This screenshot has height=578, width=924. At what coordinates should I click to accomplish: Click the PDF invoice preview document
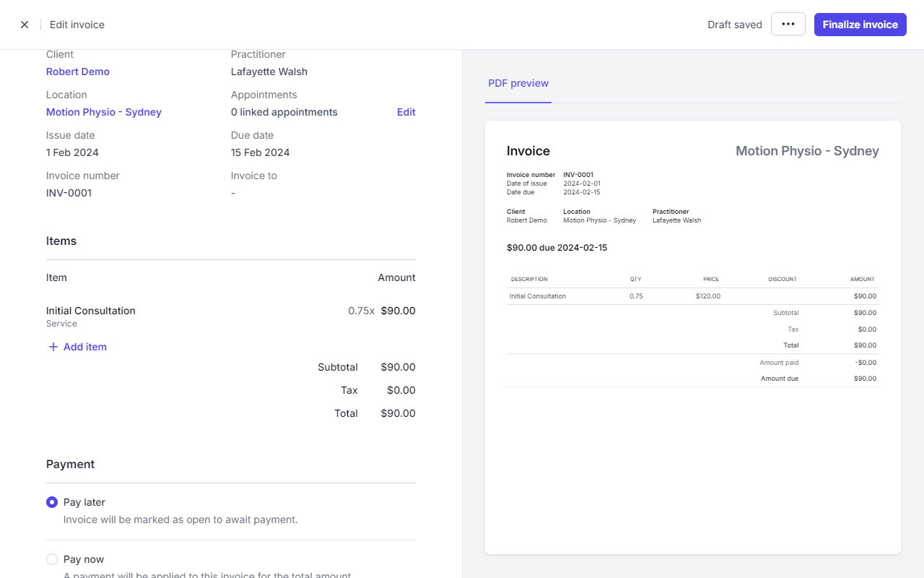tap(692, 337)
